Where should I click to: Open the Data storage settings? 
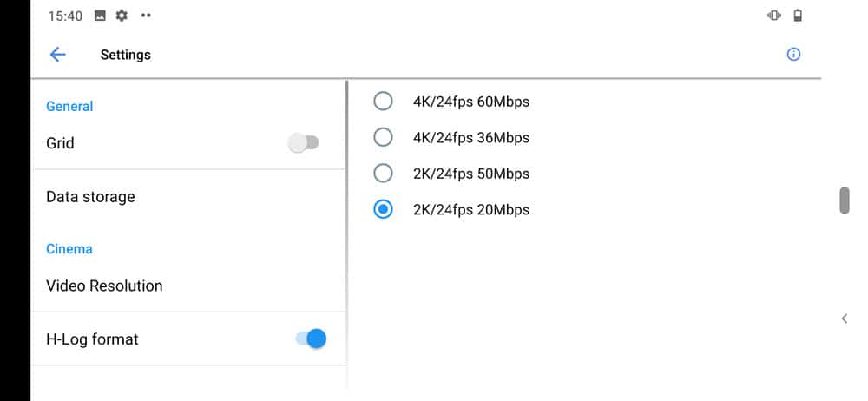tap(90, 197)
